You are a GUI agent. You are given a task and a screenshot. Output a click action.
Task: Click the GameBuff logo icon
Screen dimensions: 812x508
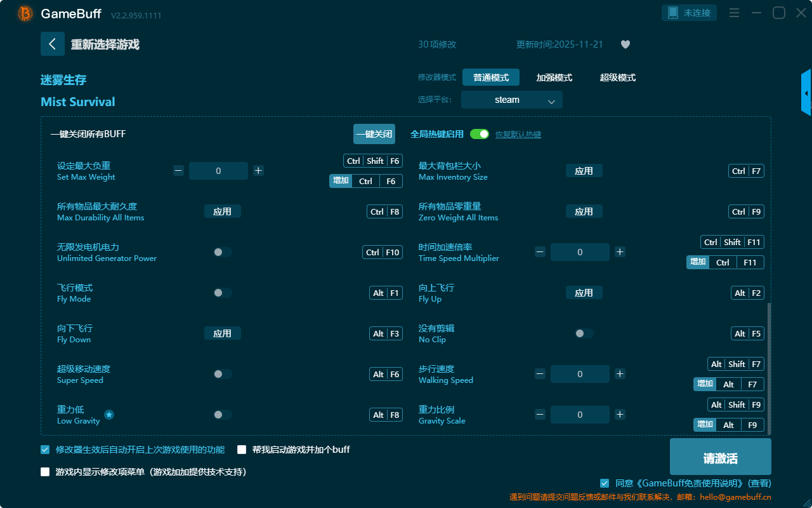tap(25, 13)
